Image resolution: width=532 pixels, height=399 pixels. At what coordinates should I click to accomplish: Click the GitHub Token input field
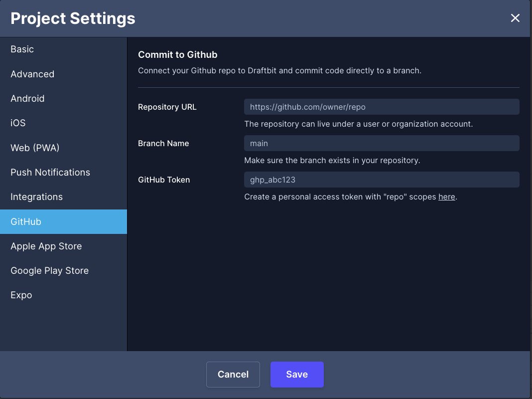coord(382,180)
